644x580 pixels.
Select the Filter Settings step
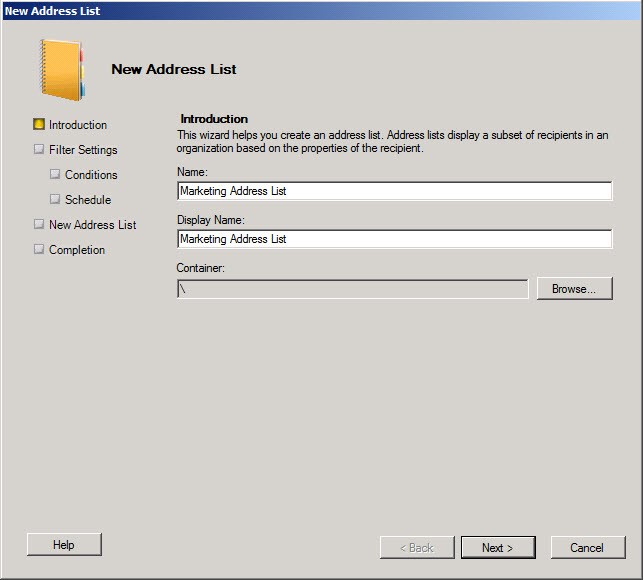coord(83,150)
